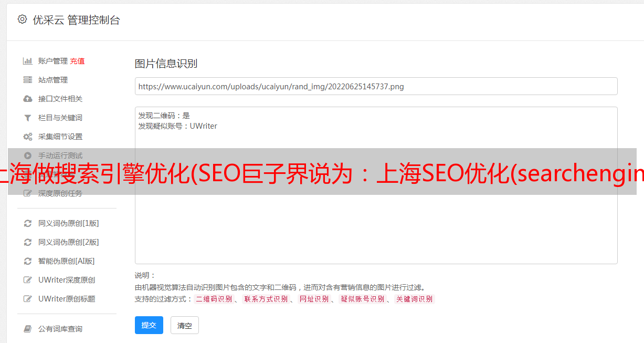Screen dimensions: 644x343
Task: Open 公有词库查询 in the sidebar
Action: tap(60, 329)
